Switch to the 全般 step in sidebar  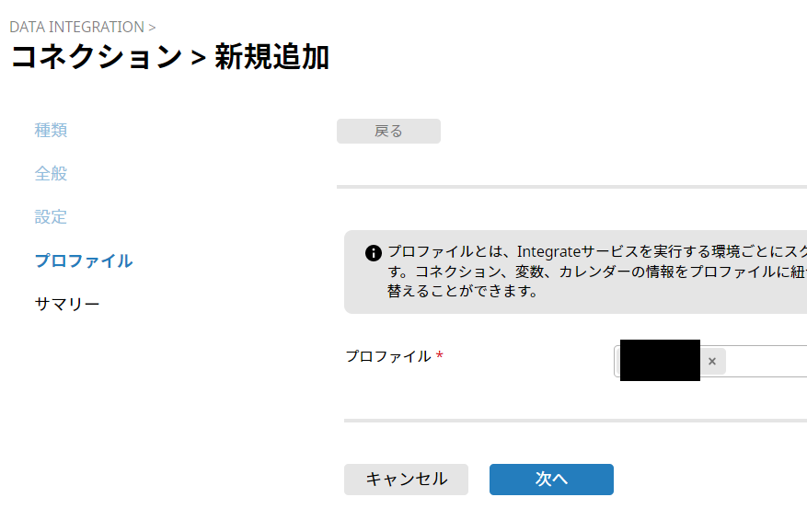pyautogui.click(x=51, y=174)
